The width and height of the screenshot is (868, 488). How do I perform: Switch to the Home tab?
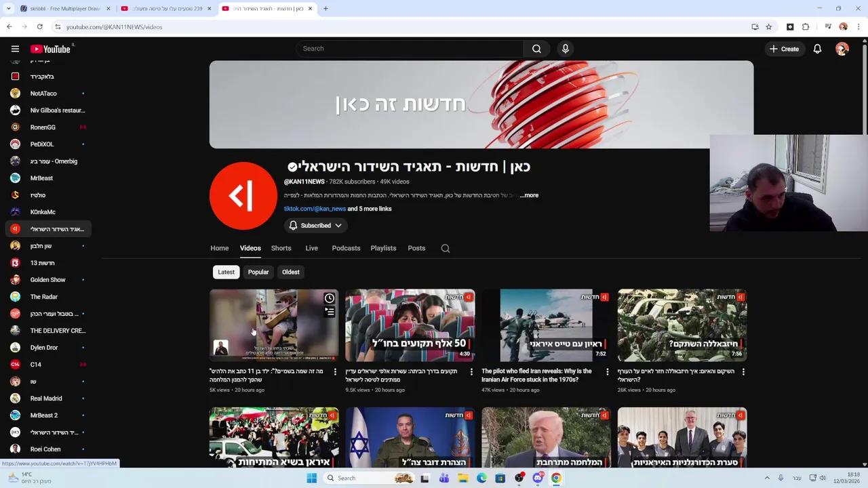pos(219,248)
